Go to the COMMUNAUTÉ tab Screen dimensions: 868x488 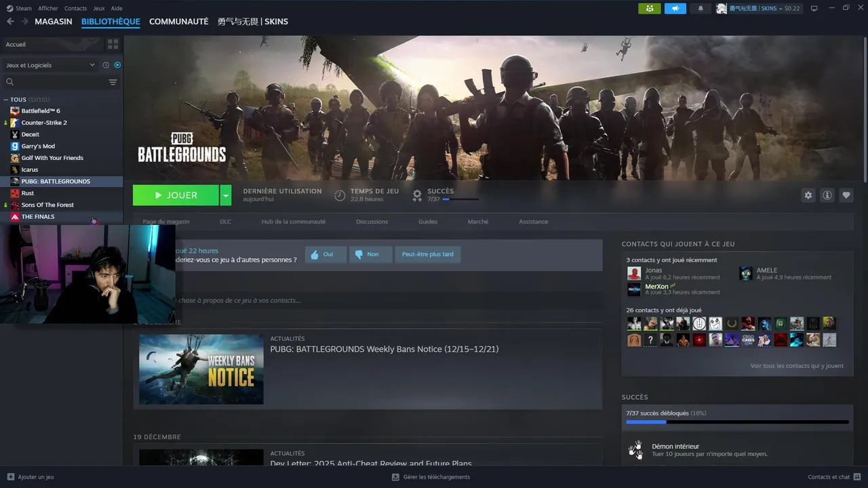[178, 22]
